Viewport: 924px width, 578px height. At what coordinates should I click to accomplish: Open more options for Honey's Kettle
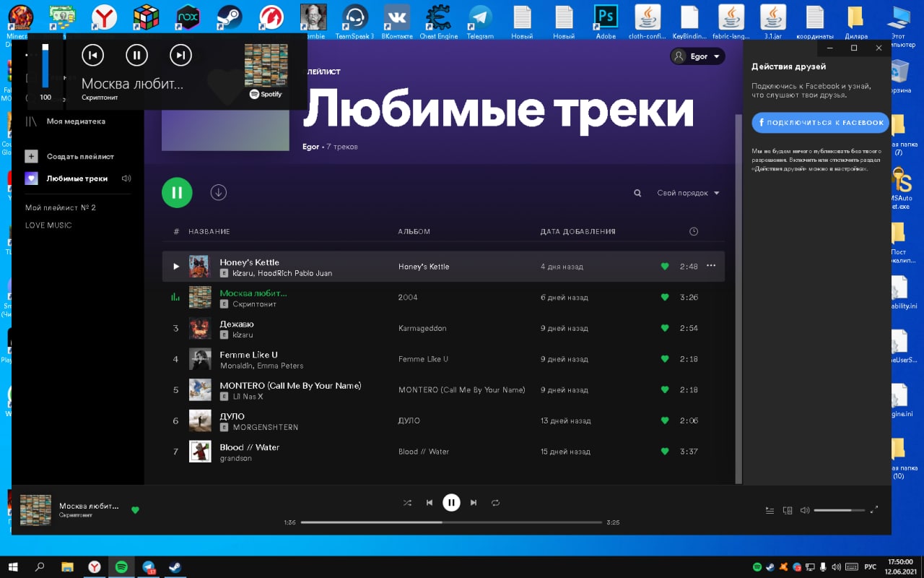711,266
